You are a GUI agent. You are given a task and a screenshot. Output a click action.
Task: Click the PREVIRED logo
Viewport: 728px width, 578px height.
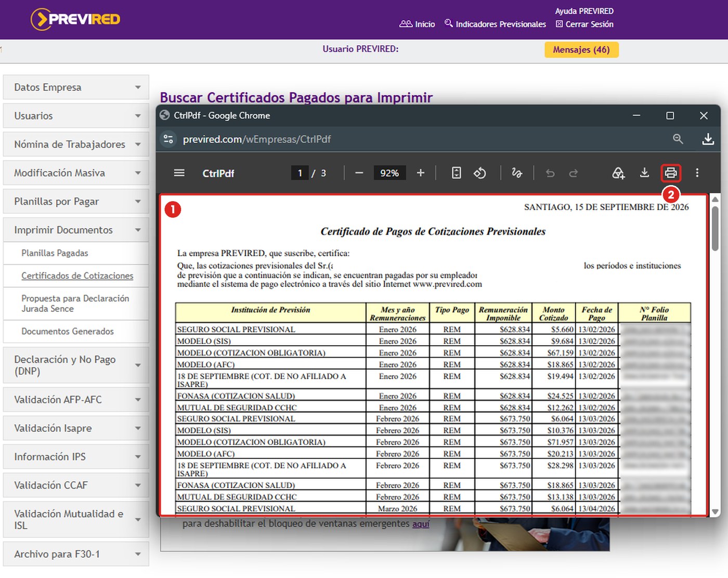click(x=75, y=19)
